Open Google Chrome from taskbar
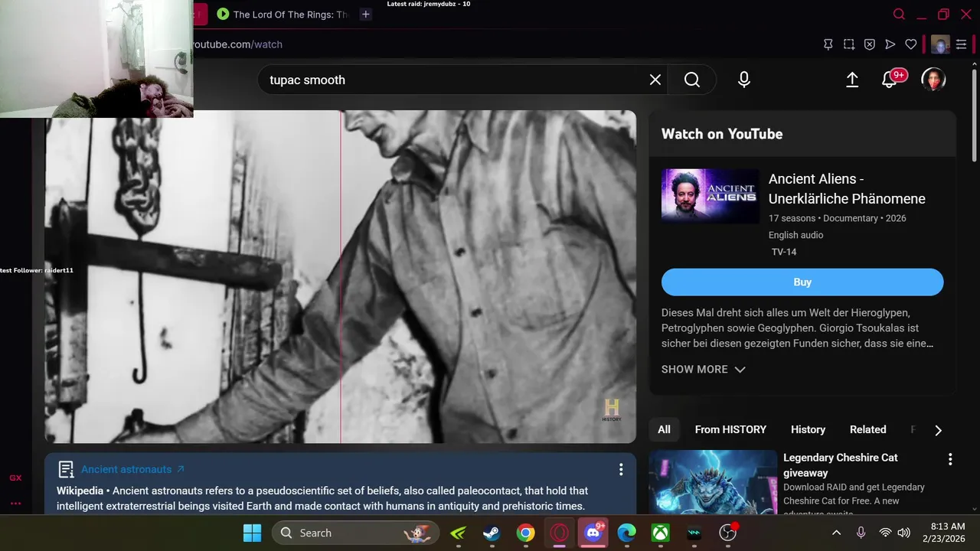Viewport: 980px width, 551px height. [525, 533]
